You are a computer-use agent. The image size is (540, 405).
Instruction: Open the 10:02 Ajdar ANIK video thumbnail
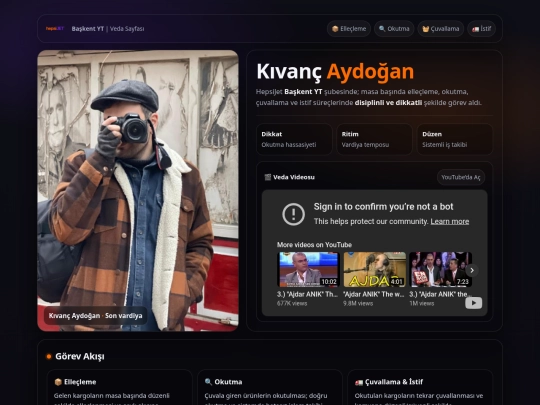click(308, 270)
